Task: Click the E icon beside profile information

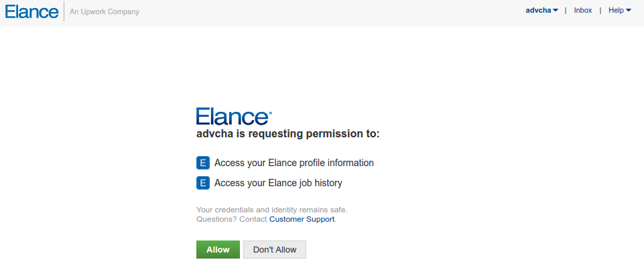Action: (203, 163)
